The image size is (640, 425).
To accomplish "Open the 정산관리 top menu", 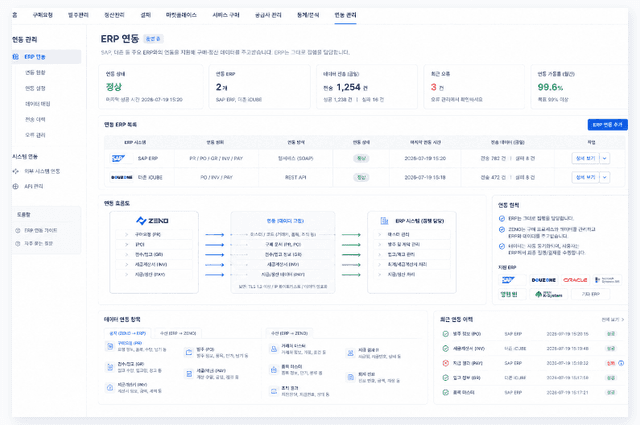I will [114, 15].
